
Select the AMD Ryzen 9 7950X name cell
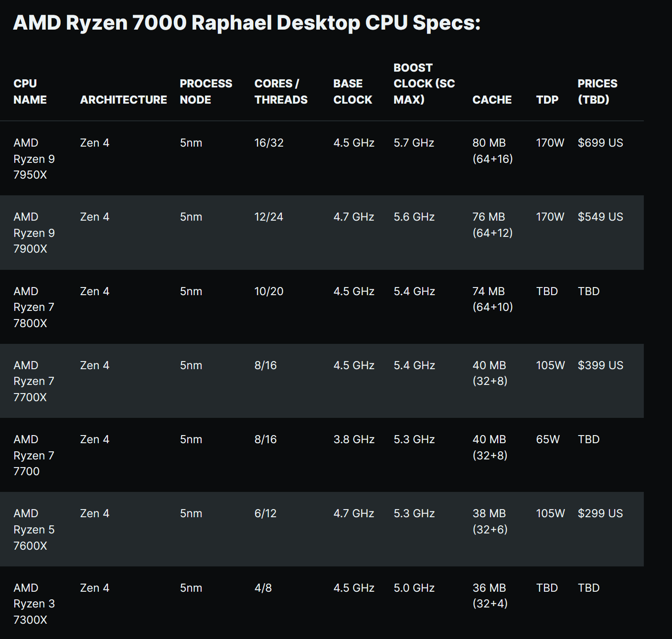pyautogui.click(x=34, y=159)
